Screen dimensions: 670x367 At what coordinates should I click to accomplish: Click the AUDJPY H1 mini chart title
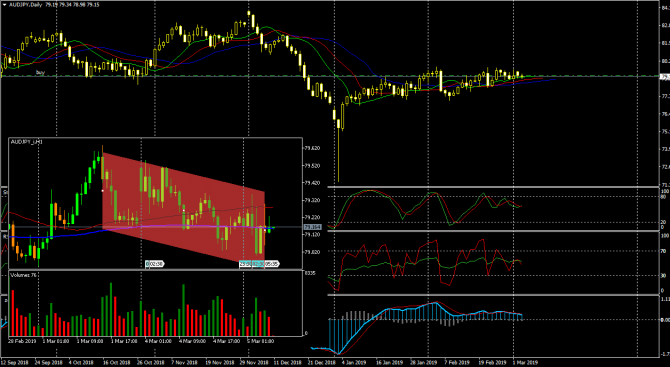(27, 141)
